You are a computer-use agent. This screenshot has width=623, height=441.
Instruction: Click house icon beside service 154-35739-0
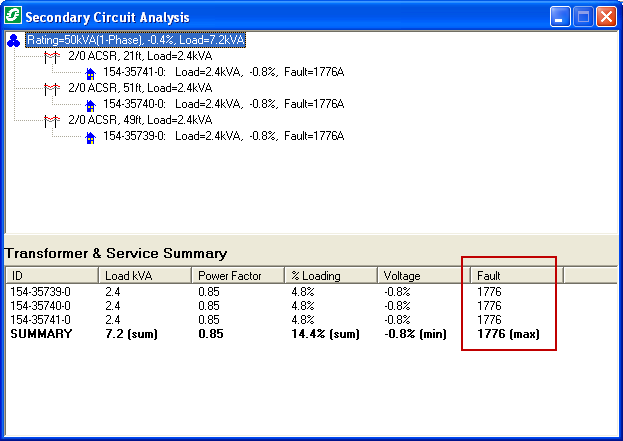pos(90,136)
